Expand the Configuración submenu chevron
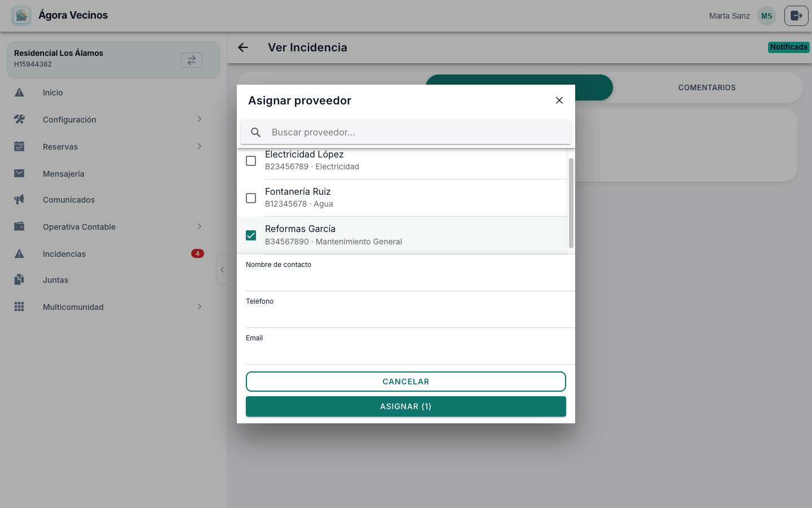The height and width of the screenshot is (508, 812). coord(200,119)
